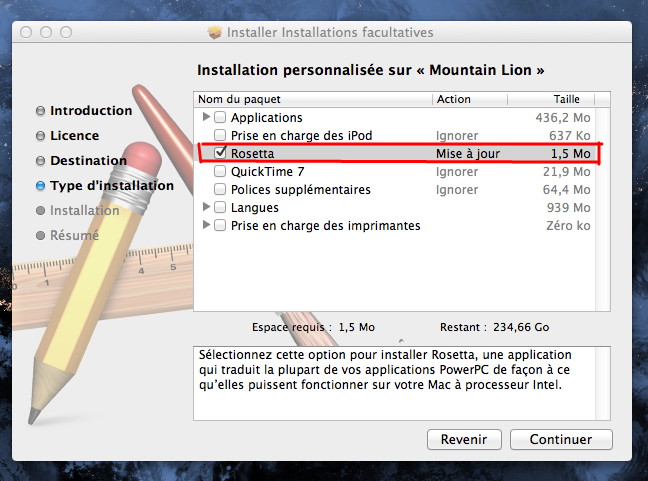Select the Destination step in sidebar
The image size is (648, 481).
(88, 160)
